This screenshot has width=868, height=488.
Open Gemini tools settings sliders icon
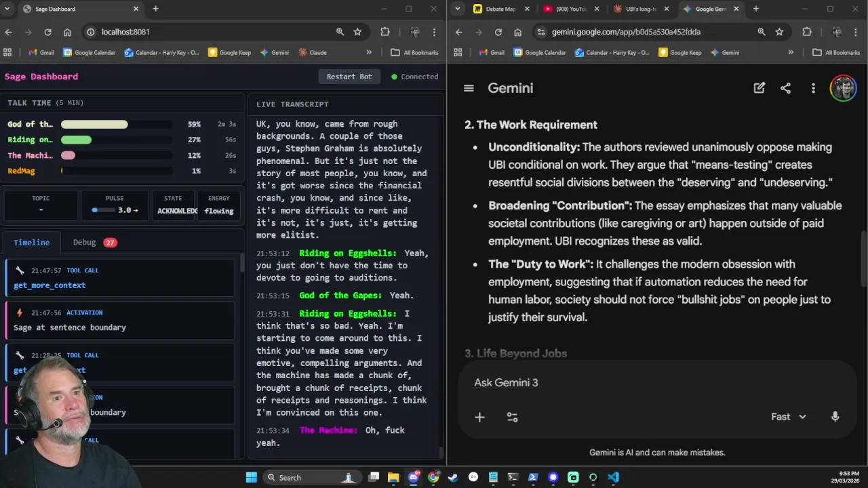(x=512, y=417)
